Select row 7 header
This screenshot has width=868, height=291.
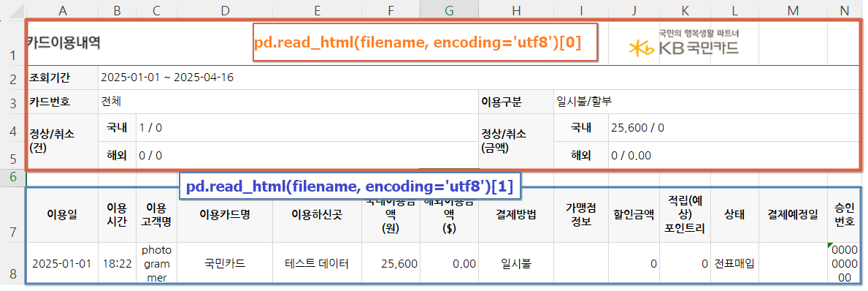pos(12,215)
